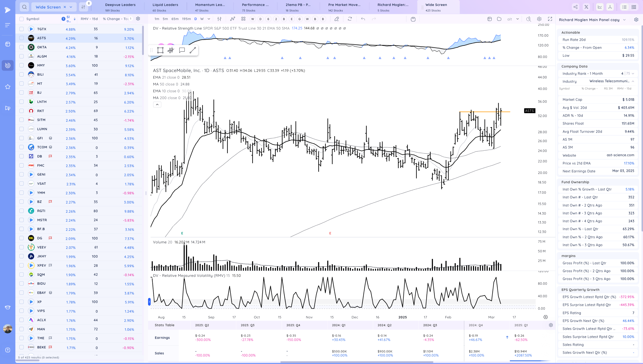The height and width of the screenshot is (364, 643).
Task: Expand the timeframe options chevron after W
Action: (x=209, y=19)
